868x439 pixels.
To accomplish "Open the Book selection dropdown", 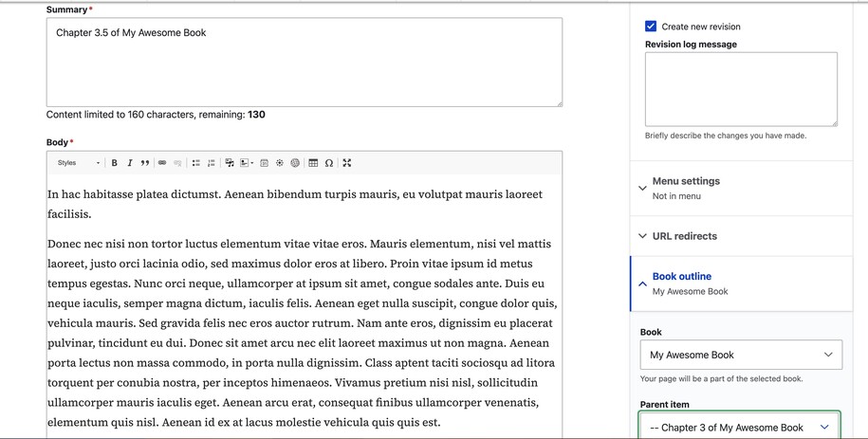I will (740, 355).
